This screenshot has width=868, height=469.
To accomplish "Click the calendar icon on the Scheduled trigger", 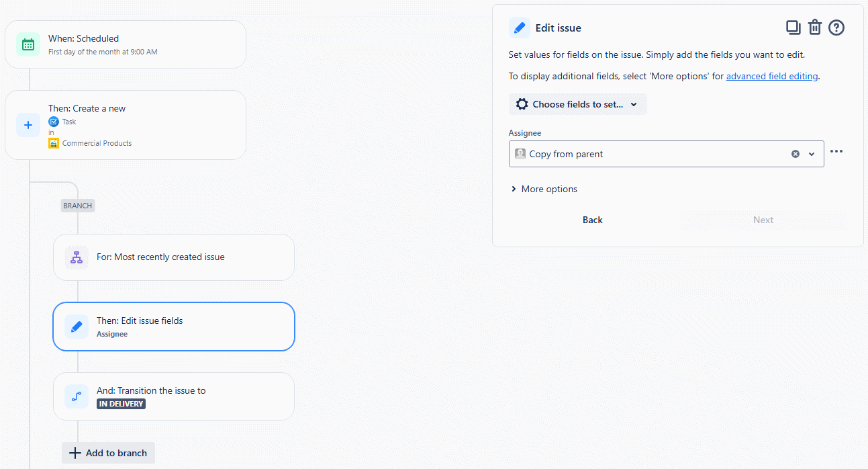I will (x=27, y=44).
